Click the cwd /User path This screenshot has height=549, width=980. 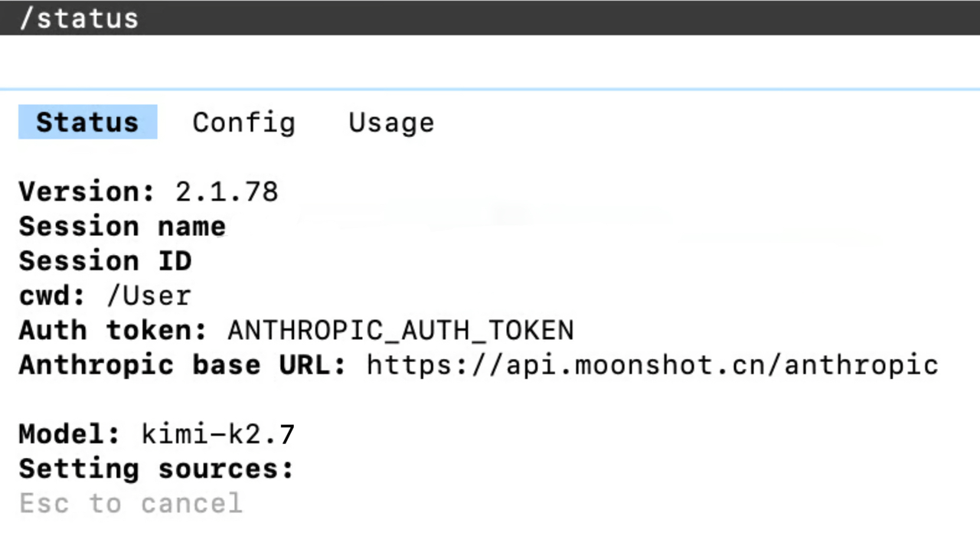tap(149, 296)
